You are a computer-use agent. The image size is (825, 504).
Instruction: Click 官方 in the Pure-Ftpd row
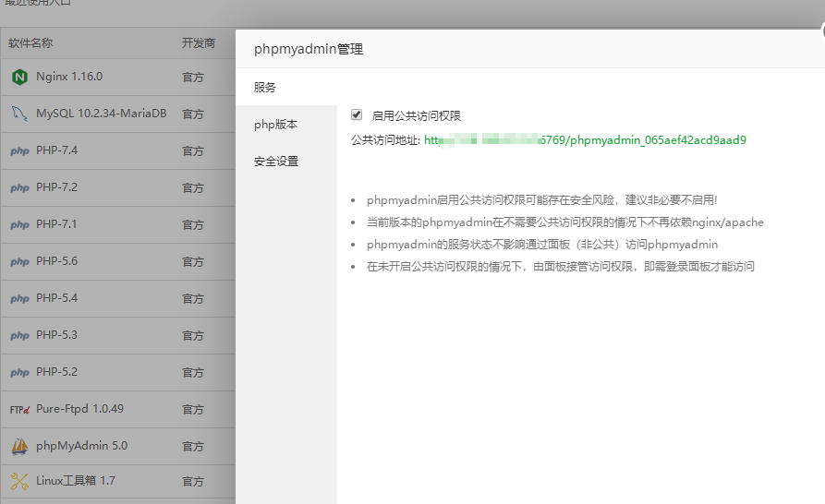click(192, 410)
